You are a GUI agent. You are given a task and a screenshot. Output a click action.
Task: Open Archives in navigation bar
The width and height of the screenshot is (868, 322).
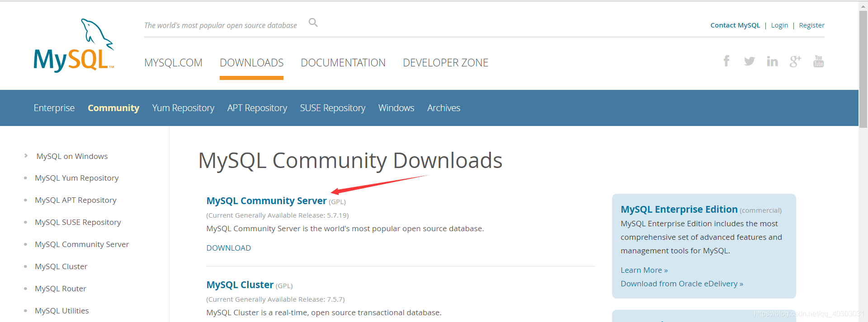tap(443, 108)
